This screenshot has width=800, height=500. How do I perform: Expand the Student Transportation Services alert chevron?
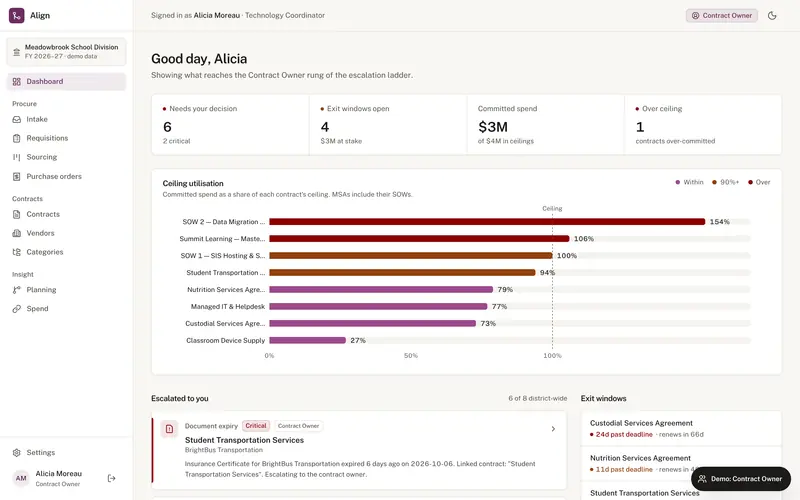tap(553, 429)
